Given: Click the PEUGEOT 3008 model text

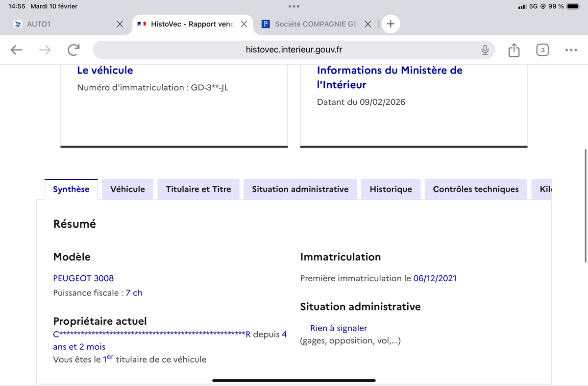Looking at the screenshot, I should click(83, 278).
